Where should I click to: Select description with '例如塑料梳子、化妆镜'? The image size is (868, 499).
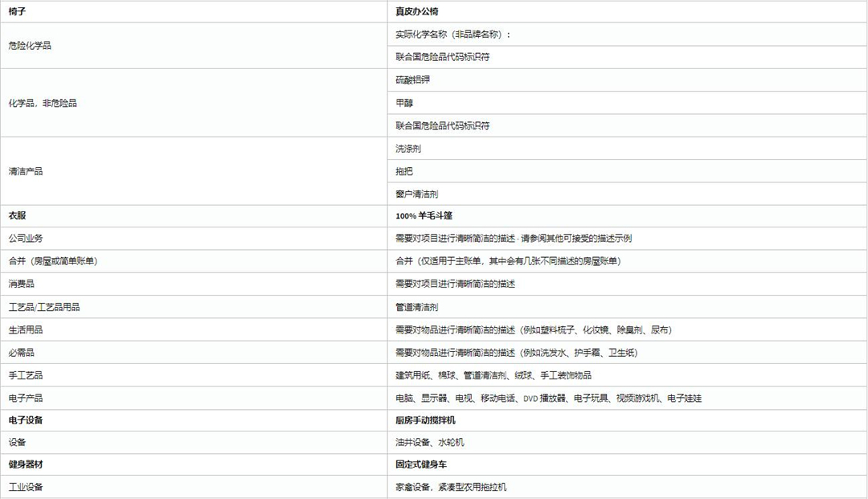tap(627, 329)
